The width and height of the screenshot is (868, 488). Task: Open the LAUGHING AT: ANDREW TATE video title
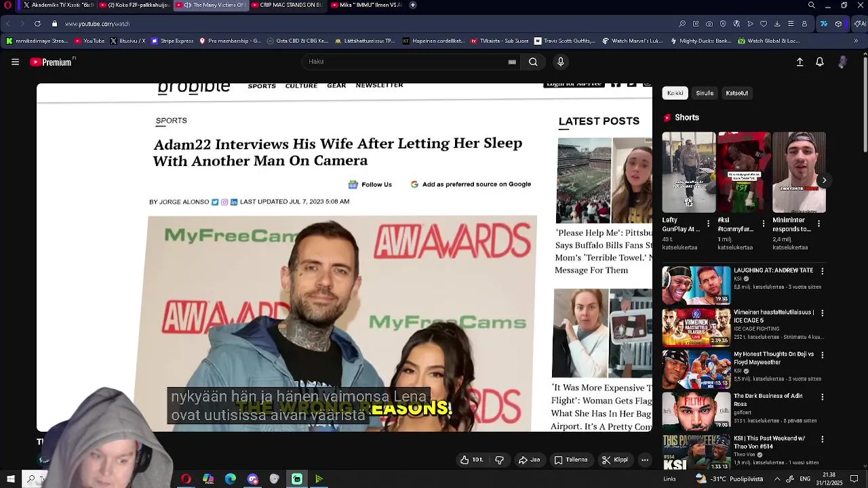pyautogui.click(x=774, y=270)
